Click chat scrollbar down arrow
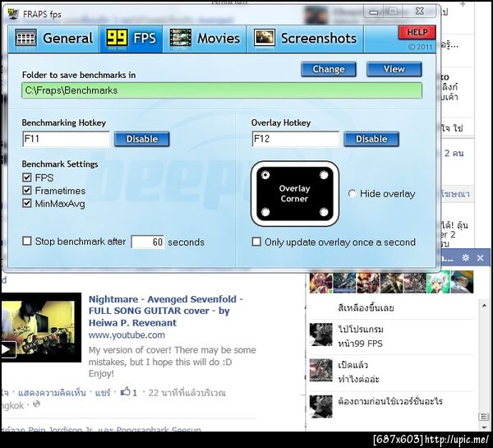 point(484,427)
